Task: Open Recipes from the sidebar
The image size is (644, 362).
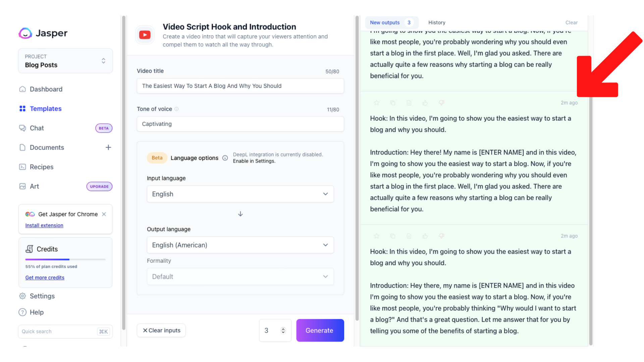Action: click(x=42, y=167)
